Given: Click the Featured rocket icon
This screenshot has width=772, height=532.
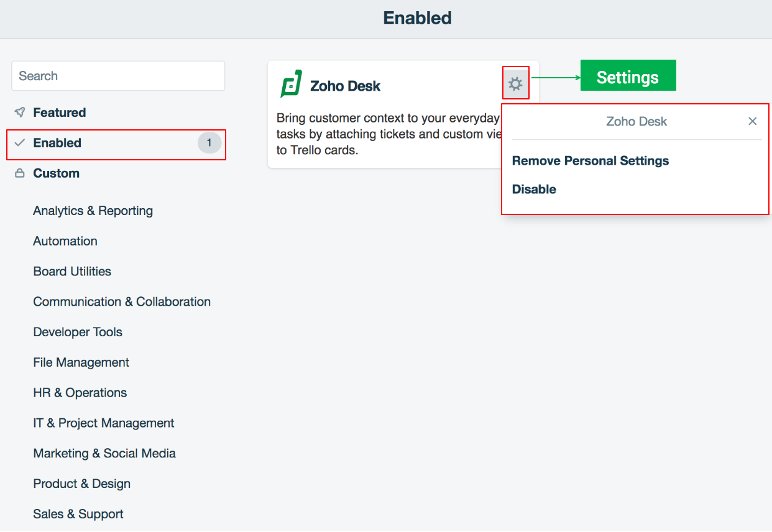Looking at the screenshot, I should [21, 112].
